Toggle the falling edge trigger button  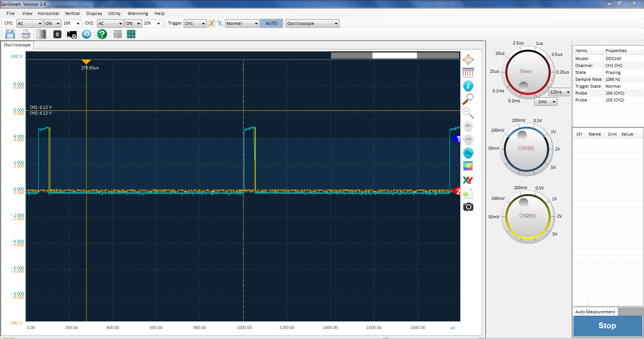point(220,23)
